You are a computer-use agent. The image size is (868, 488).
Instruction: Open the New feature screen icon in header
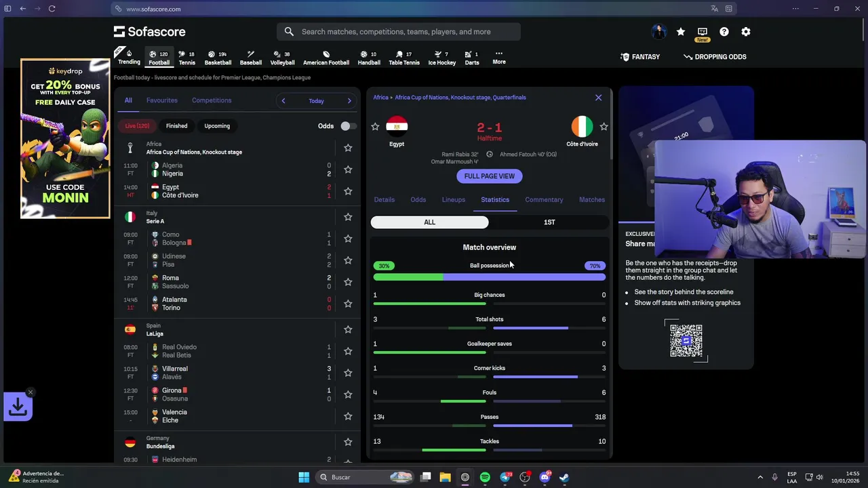[x=703, y=33]
